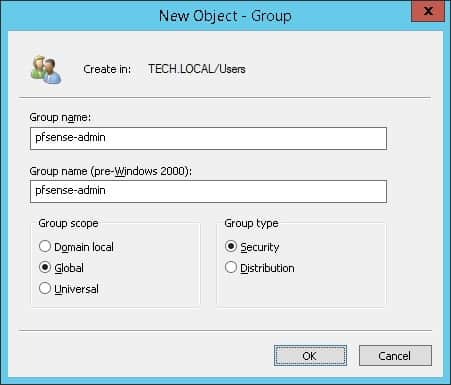Choose Distribution group type

pos(231,267)
